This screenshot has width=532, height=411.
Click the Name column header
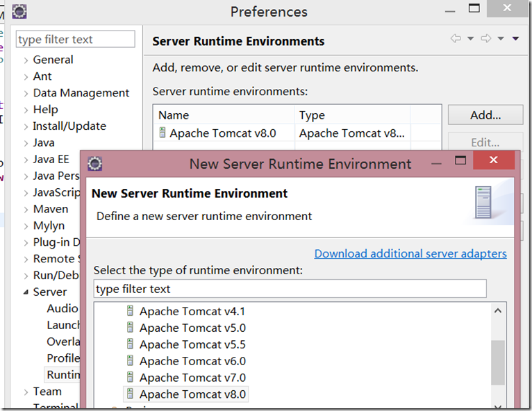point(224,115)
